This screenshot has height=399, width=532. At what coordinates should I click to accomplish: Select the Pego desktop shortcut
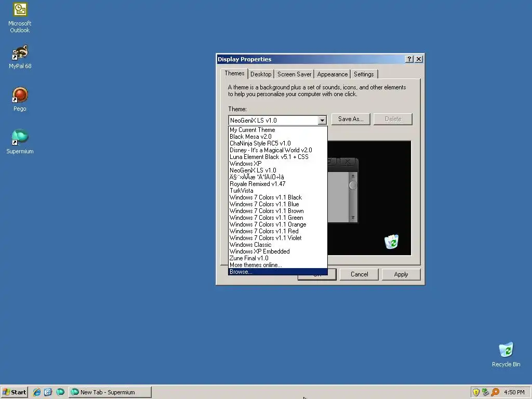point(20,99)
